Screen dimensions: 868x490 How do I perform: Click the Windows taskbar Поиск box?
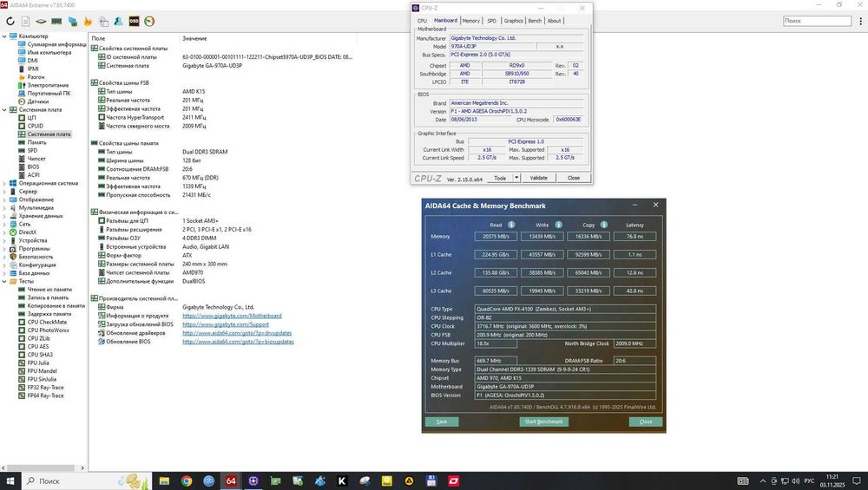[86, 480]
